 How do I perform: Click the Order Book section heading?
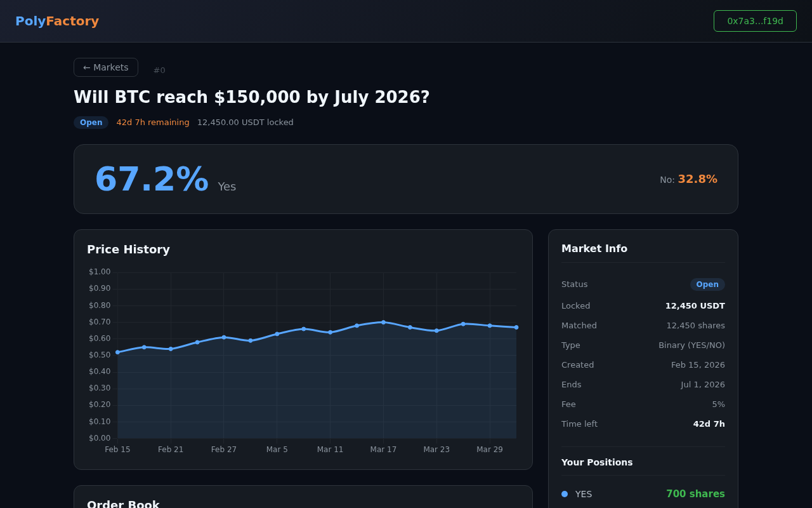pyautogui.click(x=123, y=504)
